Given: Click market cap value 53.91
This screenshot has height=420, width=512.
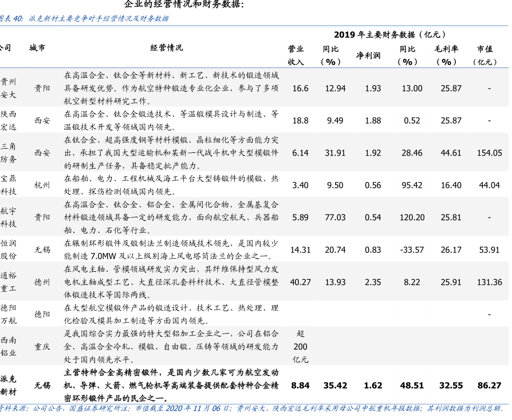Looking at the screenshot, I should click(490, 250).
